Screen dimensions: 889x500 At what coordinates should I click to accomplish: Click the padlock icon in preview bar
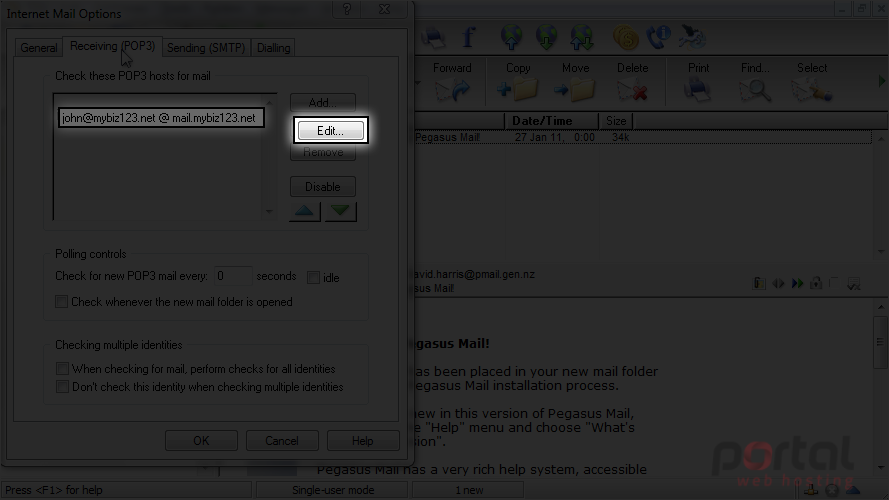click(x=816, y=283)
